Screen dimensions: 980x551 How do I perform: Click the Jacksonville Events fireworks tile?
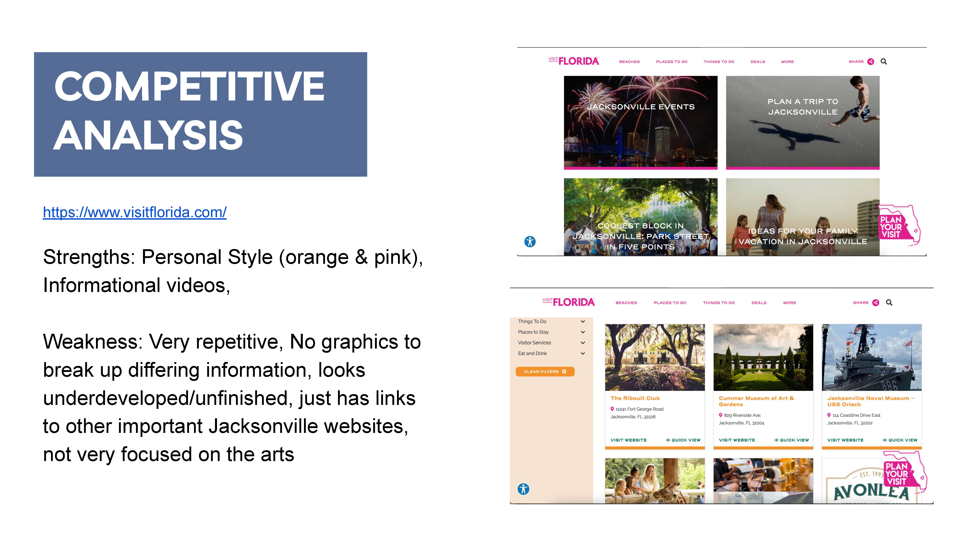640,122
